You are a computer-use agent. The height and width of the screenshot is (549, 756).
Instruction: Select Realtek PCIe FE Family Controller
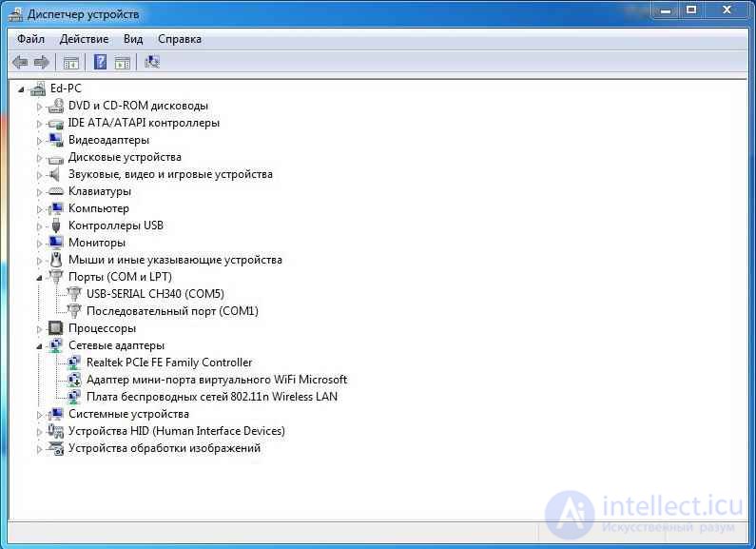coord(169,363)
